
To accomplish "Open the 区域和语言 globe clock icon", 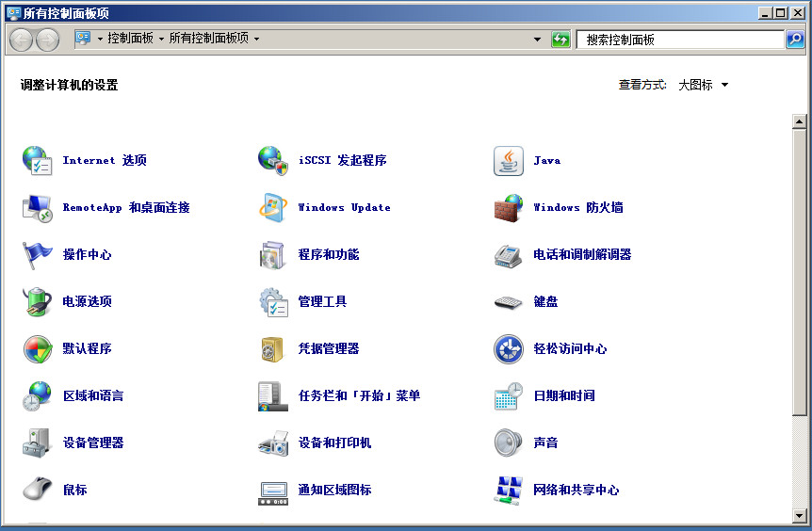I will point(37,396).
